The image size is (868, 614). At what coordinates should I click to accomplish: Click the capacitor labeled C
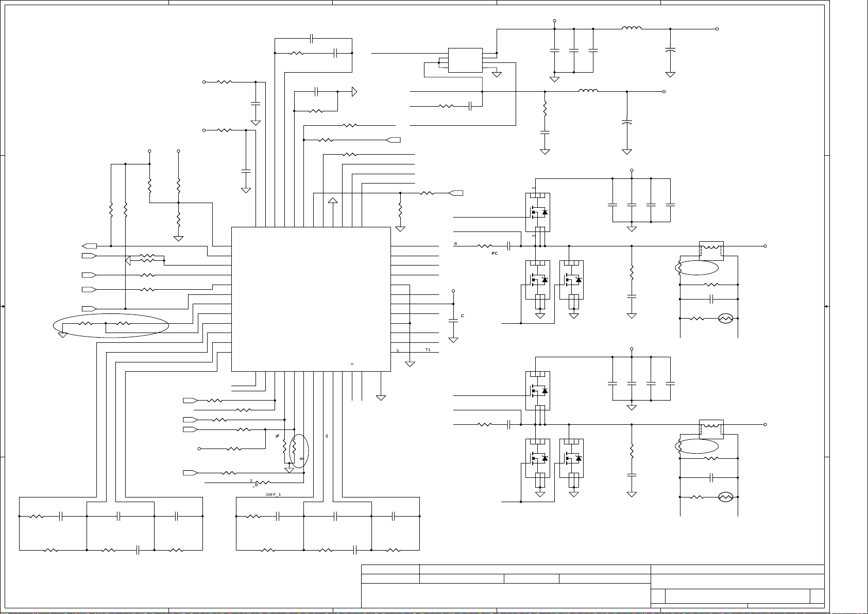pos(453,320)
